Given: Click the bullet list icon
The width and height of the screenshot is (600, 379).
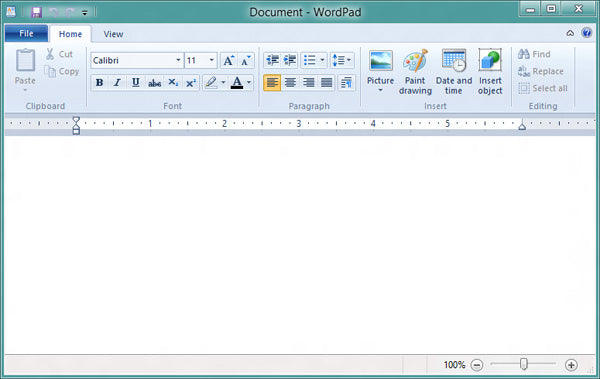Looking at the screenshot, I should pos(309,60).
